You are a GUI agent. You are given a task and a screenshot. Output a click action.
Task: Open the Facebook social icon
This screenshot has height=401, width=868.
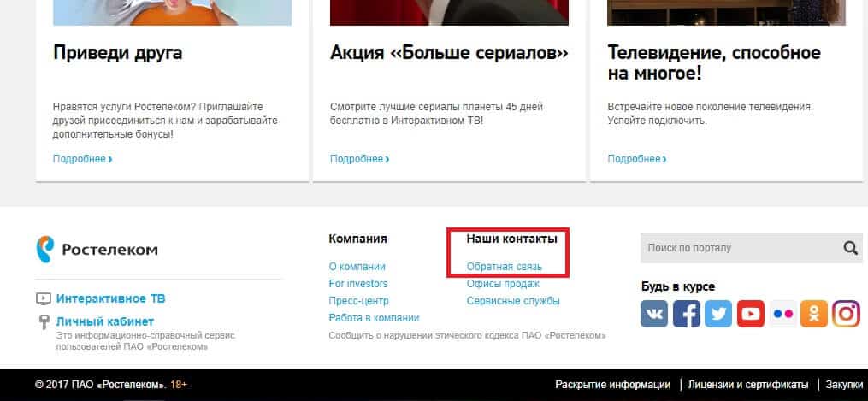tap(686, 314)
